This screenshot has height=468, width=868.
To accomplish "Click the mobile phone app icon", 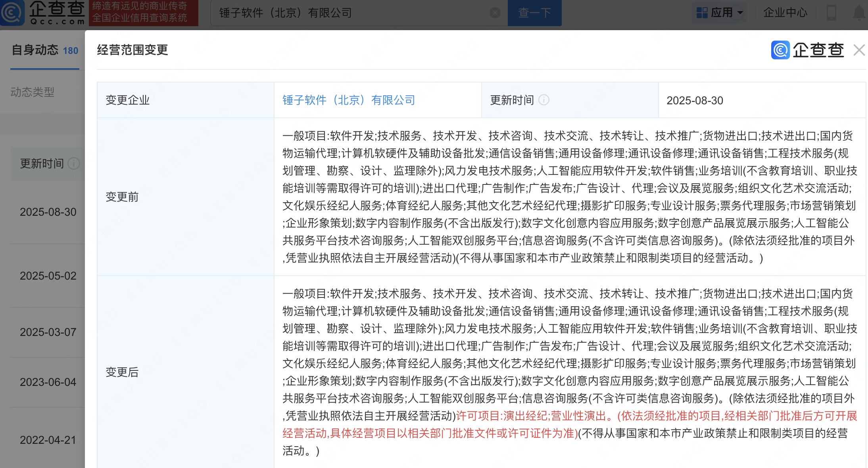I will (831, 13).
